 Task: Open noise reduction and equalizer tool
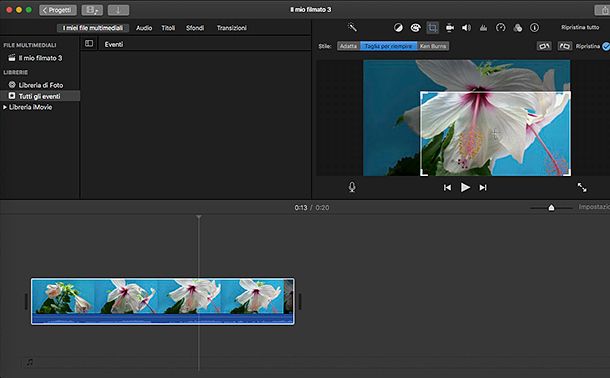click(x=483, y=28)
